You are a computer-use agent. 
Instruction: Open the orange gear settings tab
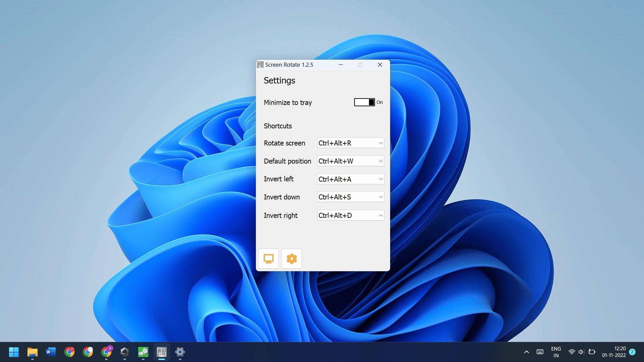pos(291,259)
